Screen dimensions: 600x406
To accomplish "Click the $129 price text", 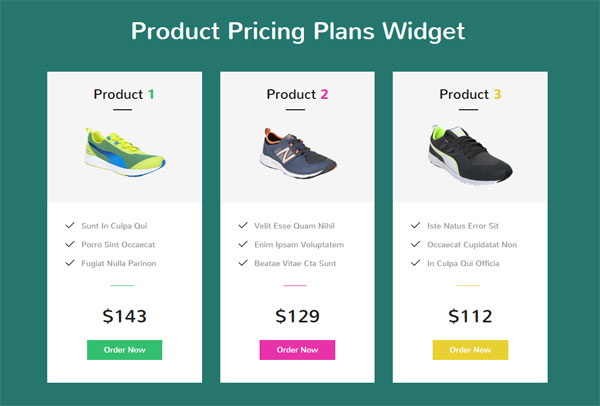I will pyautogui.click(x=297, y=317).
